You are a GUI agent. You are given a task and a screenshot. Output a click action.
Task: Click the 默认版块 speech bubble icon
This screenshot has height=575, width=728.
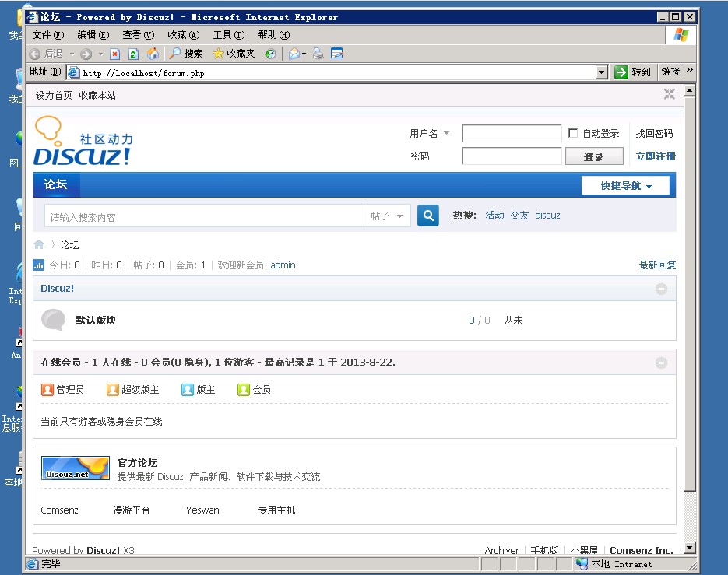[x=54, y=320]
